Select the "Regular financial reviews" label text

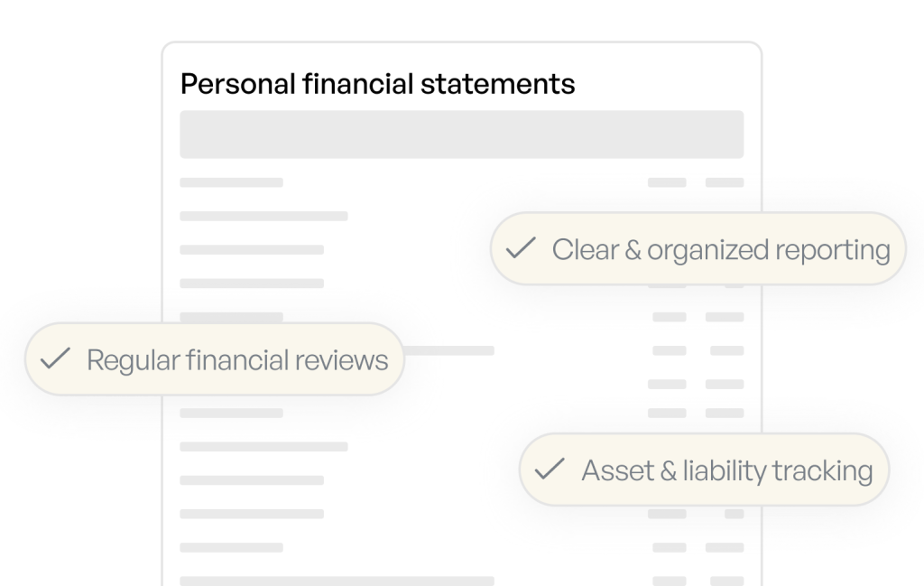[x=237, y=360]
